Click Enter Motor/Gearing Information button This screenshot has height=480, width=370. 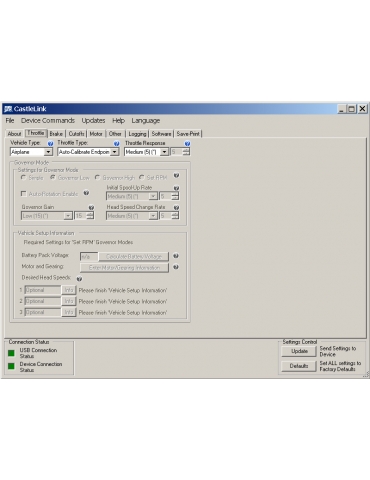pyautogui.click(x=124, y=268)
